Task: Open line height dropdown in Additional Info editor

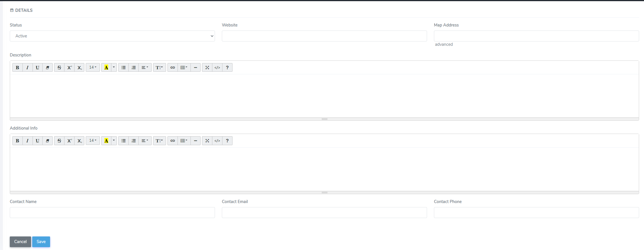Action: (x=159, y=141)
